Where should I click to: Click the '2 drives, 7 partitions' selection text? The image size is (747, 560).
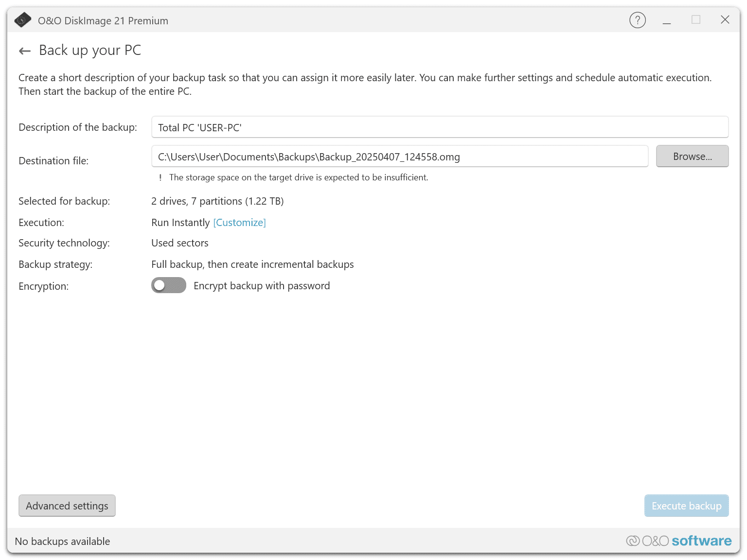pyautogui.click(x=217, y=201)
